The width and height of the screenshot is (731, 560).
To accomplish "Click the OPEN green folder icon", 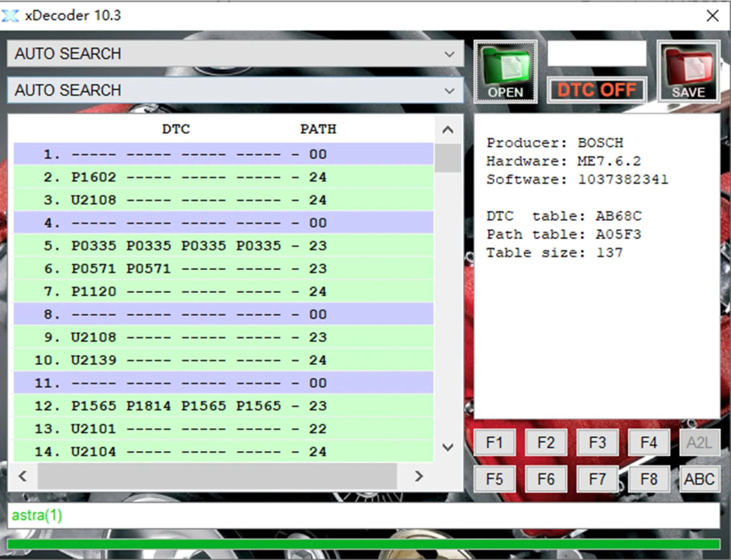I will point(505,72).
